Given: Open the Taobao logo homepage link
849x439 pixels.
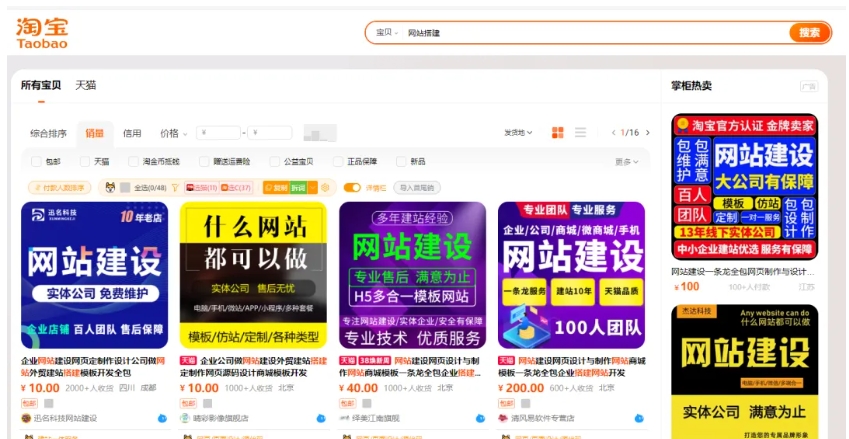Looking at the screenshot, I should [x=42, y=34].
